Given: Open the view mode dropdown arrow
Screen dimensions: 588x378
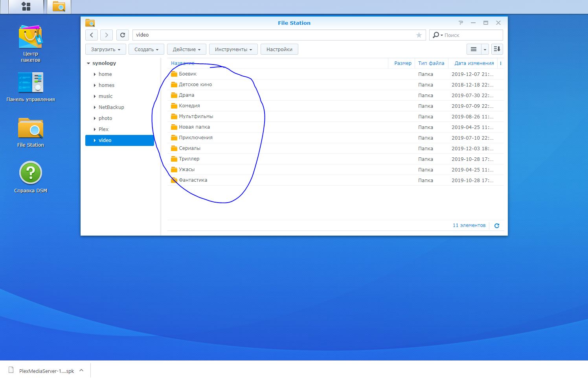Looking at the screenshot, I should coord(485,49).
